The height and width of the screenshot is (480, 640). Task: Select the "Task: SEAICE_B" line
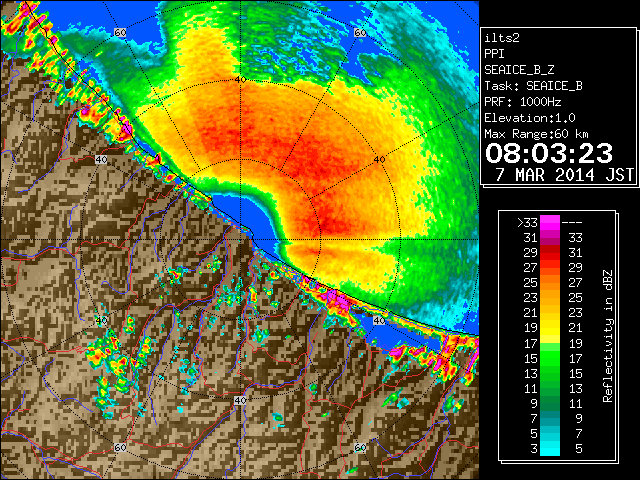click(533, 86)
